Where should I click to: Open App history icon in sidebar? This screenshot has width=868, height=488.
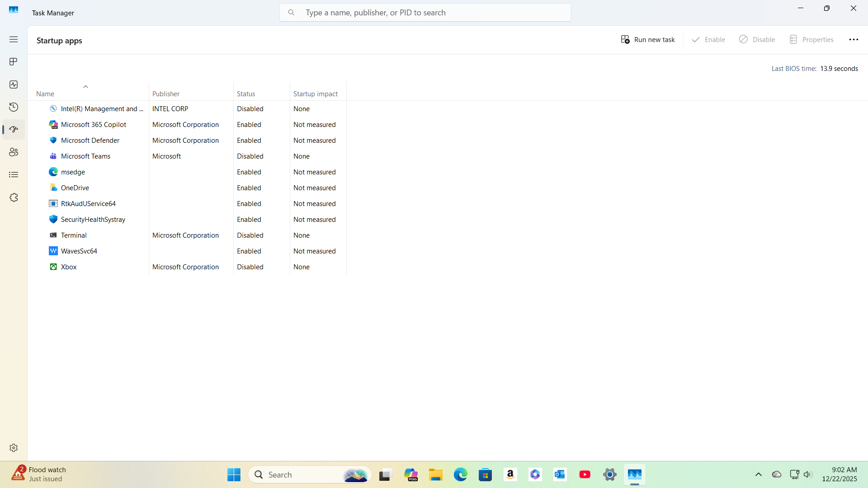(14, 107)
